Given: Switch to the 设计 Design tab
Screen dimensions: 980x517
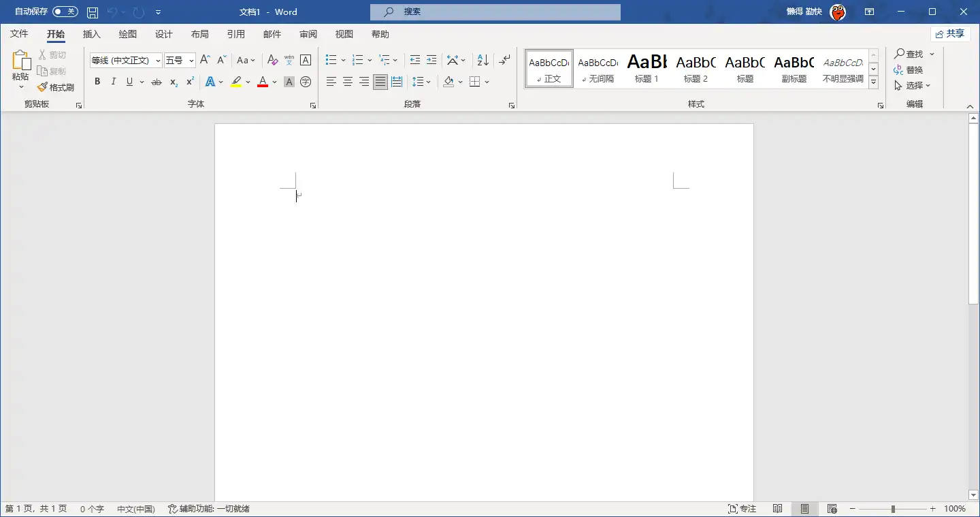Looking at the screenshot, I should coord(163,34).
